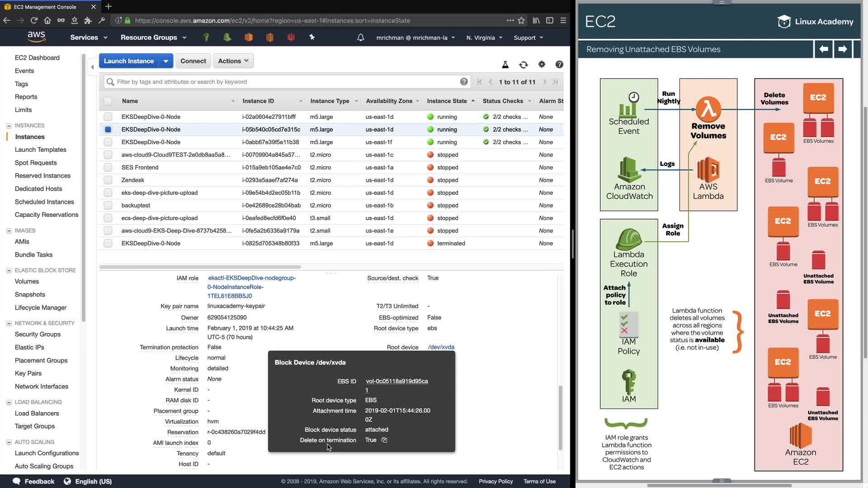Viewport: 868px width, 488px height.
Task: Toggle the select-all instances checkbox
Action: pyautogui.click(x=108, y=101)
